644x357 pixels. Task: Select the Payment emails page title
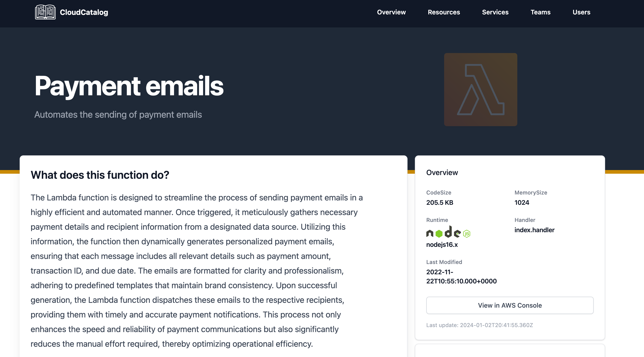[129, 86]
